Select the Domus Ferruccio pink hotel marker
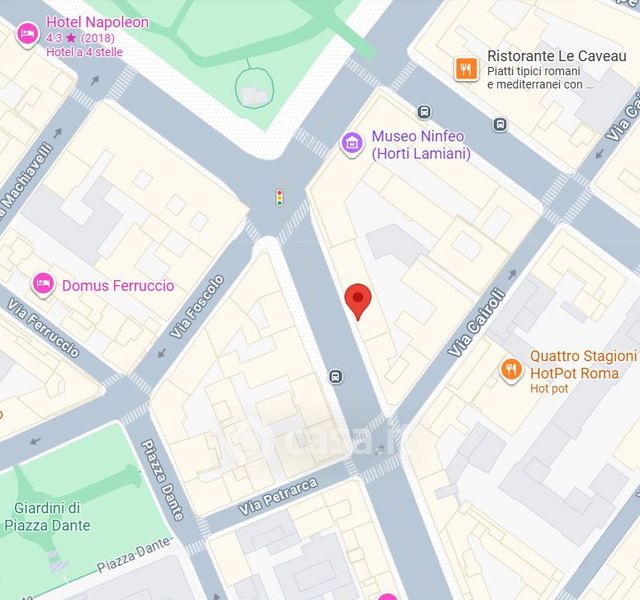Screen dimensions: 640x600 tap(43, 284)
